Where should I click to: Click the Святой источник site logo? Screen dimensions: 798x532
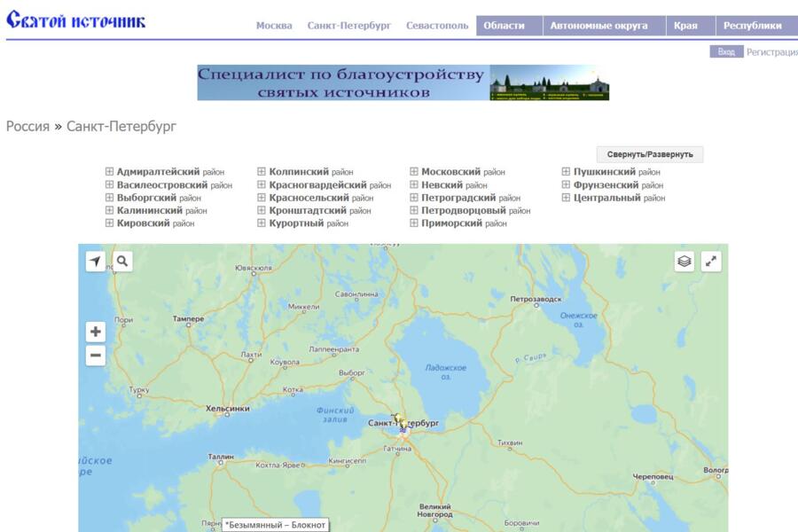pyautogui.click(x=76, y=20)
